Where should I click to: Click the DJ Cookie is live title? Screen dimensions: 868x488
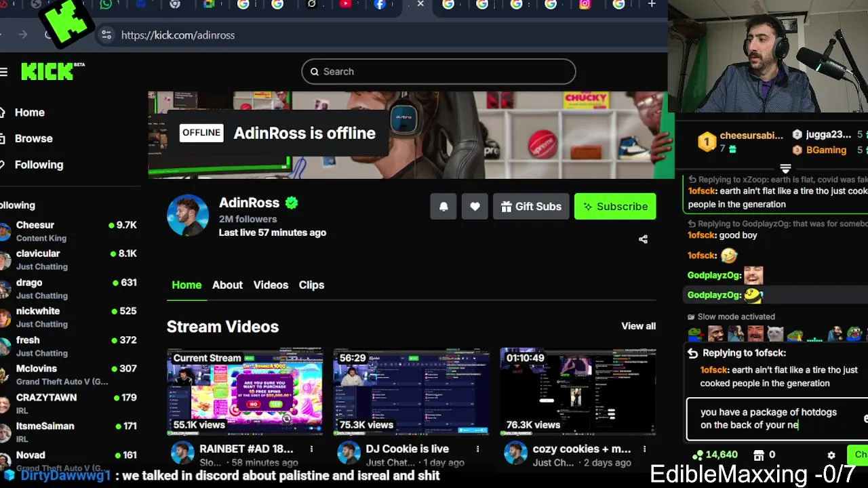pyautogui.click(x=407, y=449)
